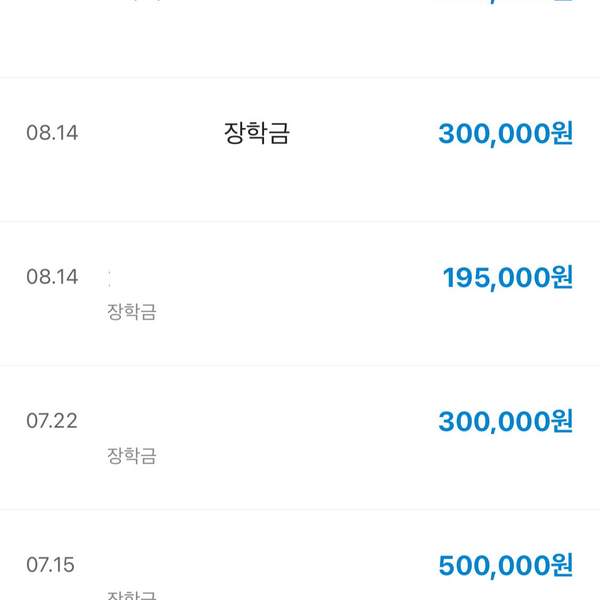Tap the 195,000원 deposit amount
Screen dimensions: 600x600
tap(507, 277)
